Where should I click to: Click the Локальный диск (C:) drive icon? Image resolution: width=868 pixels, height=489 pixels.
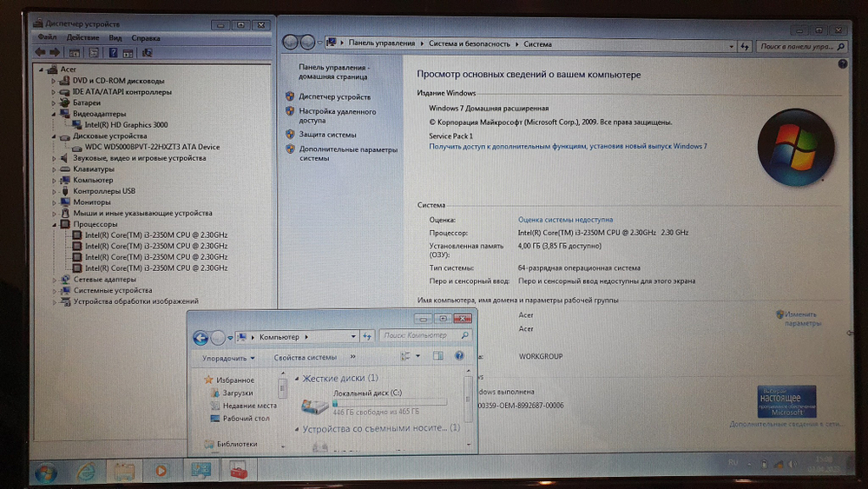[x=315, y=406]
